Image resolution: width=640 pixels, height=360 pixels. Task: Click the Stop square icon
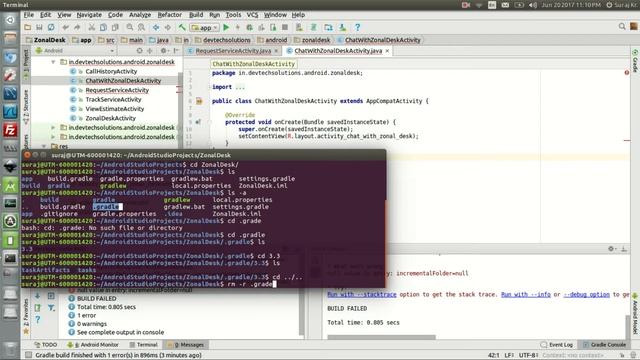[285, 27]
